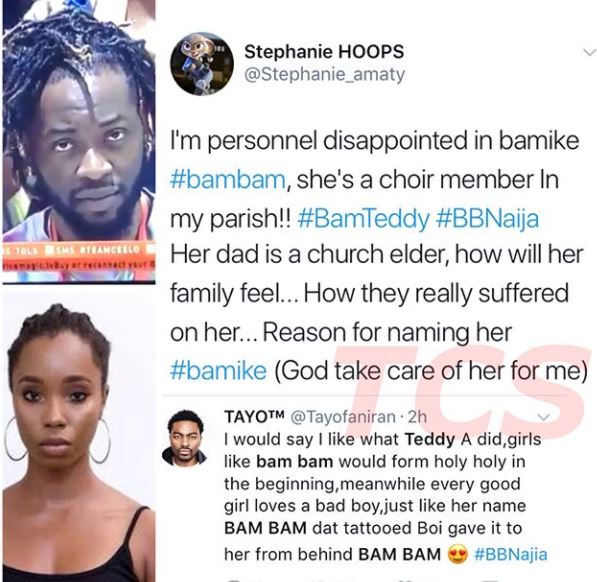This screenshot has height=582, width=597.
Task: Open Stephanie HOOPS profile avatar
Action: (x=201, y=63)
